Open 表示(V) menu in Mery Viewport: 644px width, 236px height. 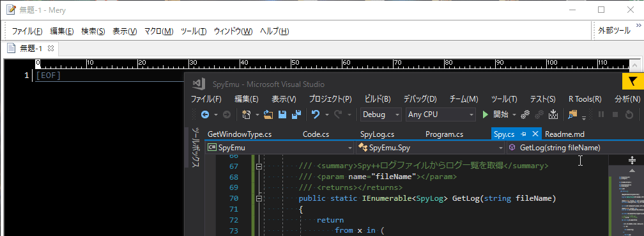click(x=125, y=31)
